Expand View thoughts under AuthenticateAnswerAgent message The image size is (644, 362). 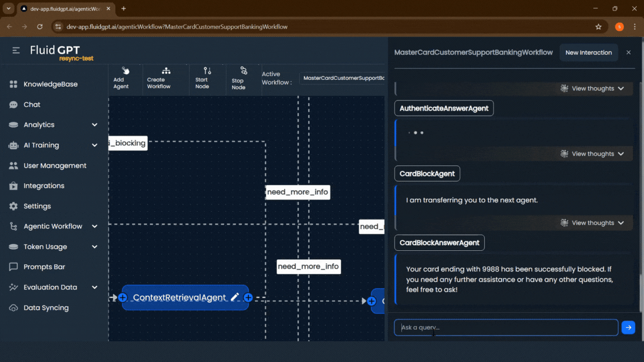click(x=592, y=154)
